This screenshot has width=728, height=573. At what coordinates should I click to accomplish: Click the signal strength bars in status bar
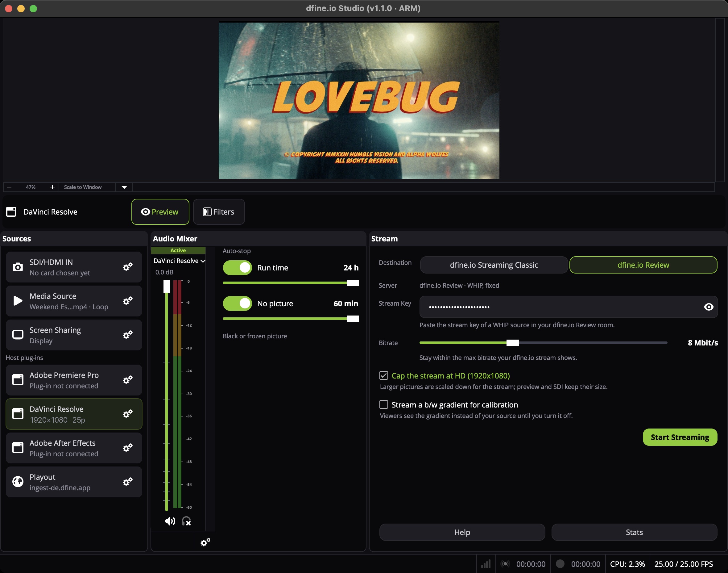coord(486,564)
